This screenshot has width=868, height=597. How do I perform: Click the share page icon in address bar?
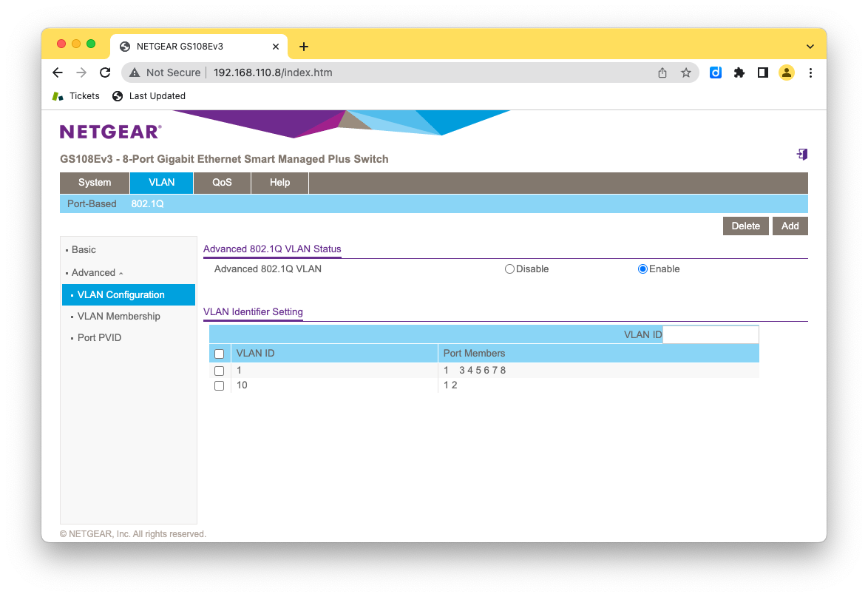pos(662,72)
